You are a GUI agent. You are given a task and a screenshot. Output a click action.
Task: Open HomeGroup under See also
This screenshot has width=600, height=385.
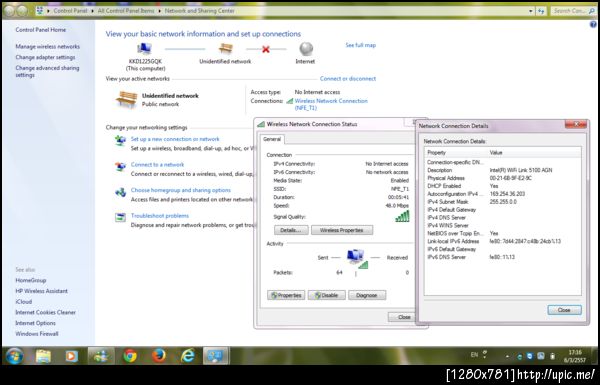pyautogui.click(x=31, y=280)
